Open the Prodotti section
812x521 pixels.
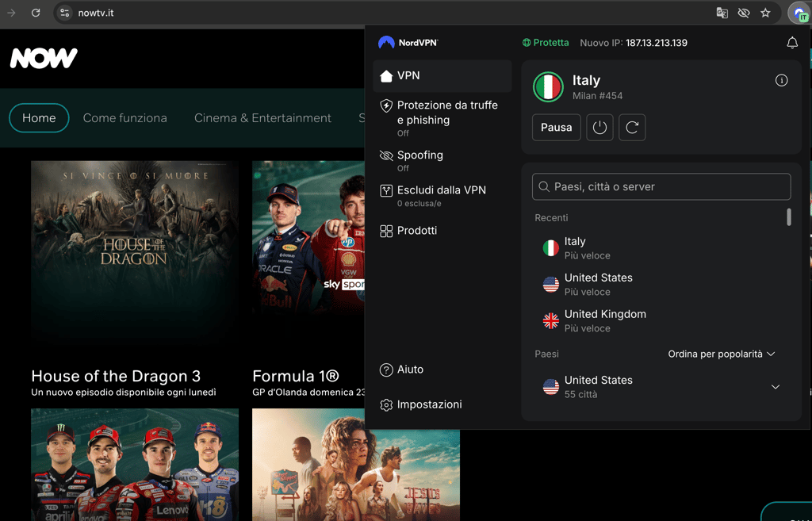(442, 231)
